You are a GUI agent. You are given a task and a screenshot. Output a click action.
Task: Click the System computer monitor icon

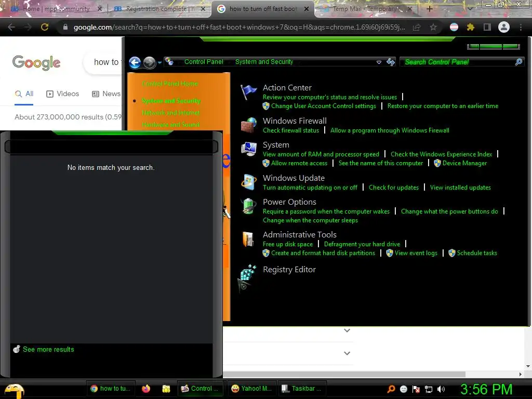pyautogui.click(x=249, y=149)
